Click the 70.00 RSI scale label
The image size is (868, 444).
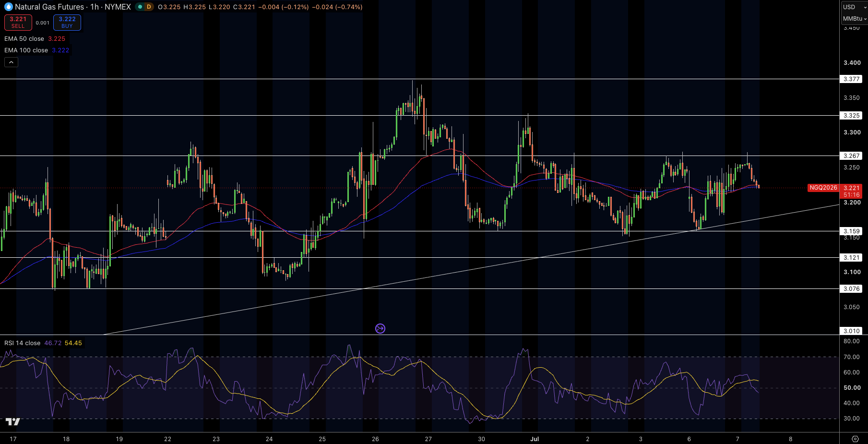coord(852,357)
